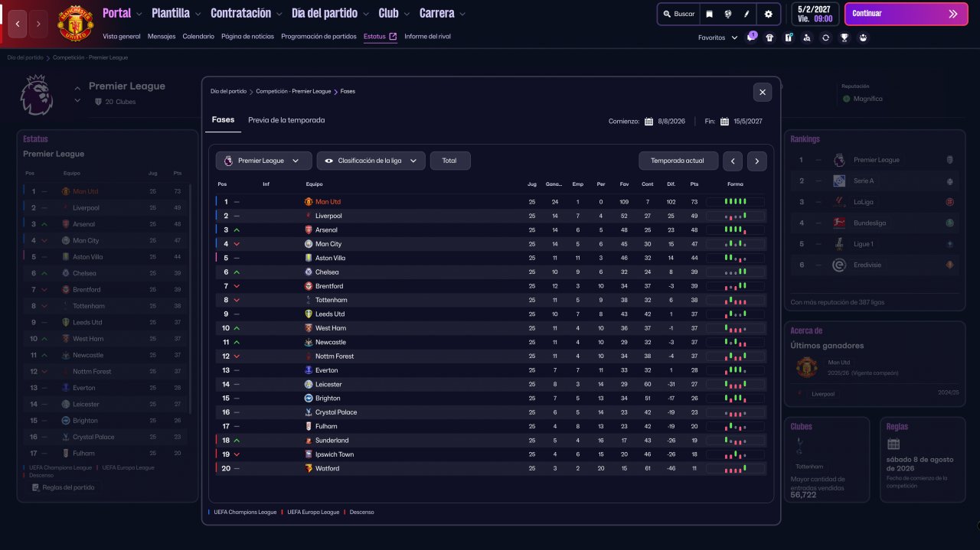Click the Watford crest in the league table
The width and height of the screenshot is (980, 550).
click(309, 468)
